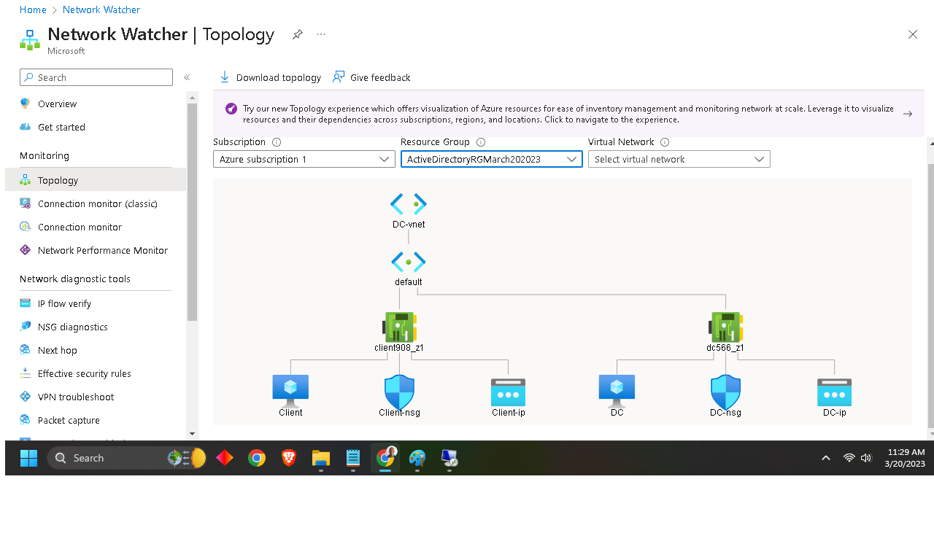Select the DC-ip public IP node
The image size is (934, 560).
click(835, 392)
